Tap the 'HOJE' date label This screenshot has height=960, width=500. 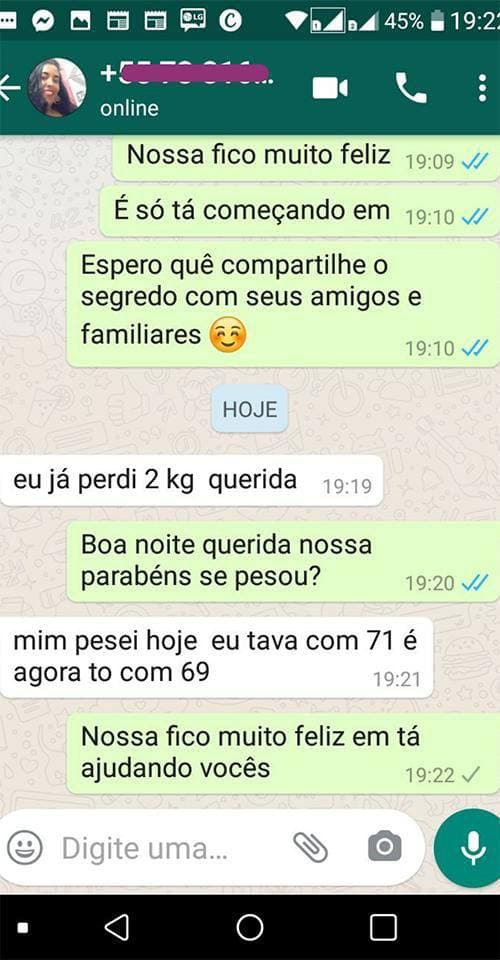pyautogui.click(x=250, y=409)
